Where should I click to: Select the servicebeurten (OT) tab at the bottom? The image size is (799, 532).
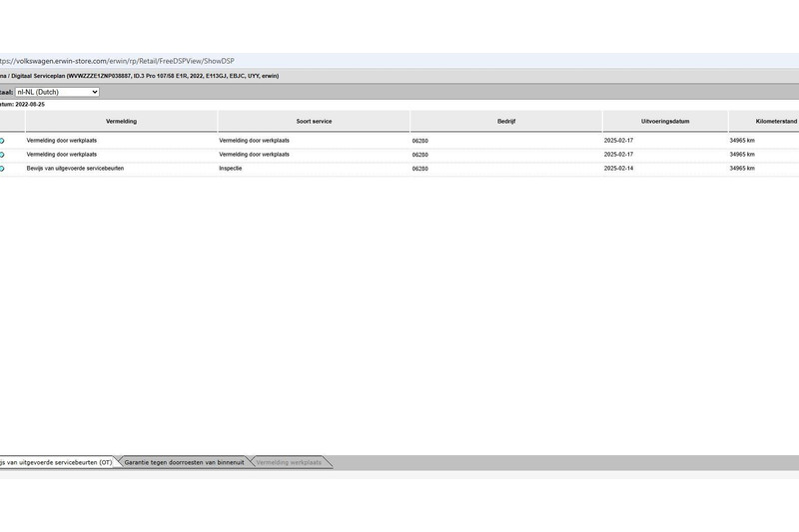56,462
